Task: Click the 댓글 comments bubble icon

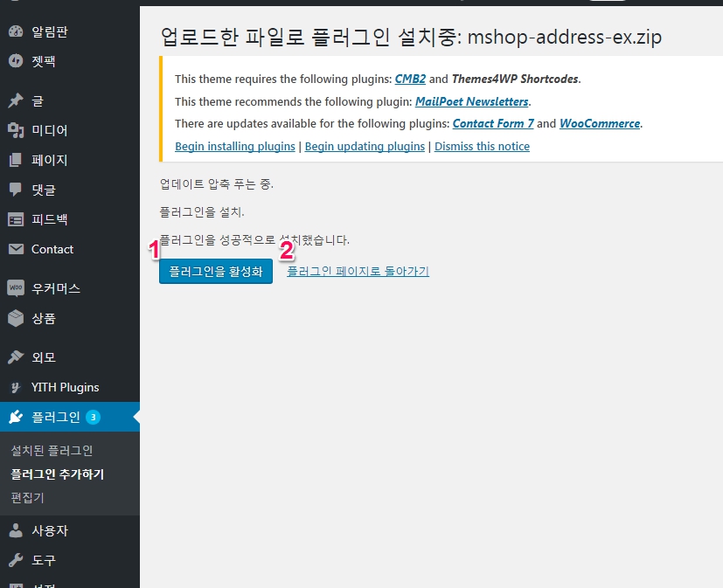Action: (x=16, y=190)
